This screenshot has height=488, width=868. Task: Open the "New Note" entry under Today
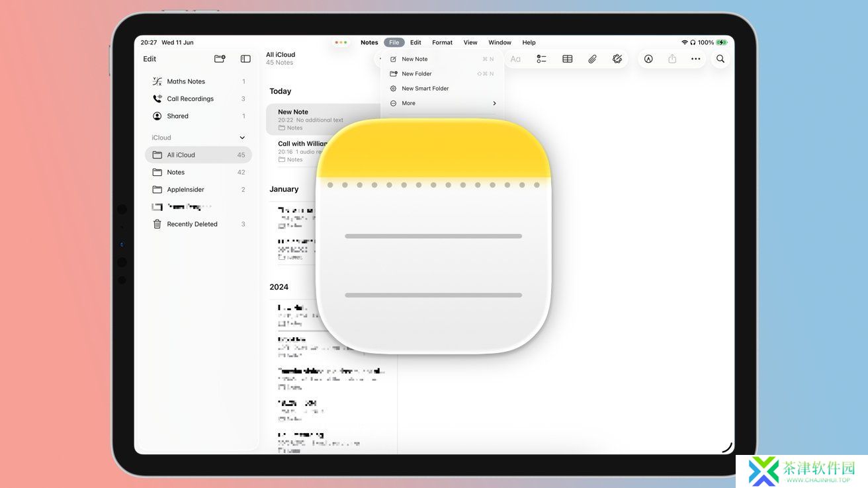[x=323, y=119]
